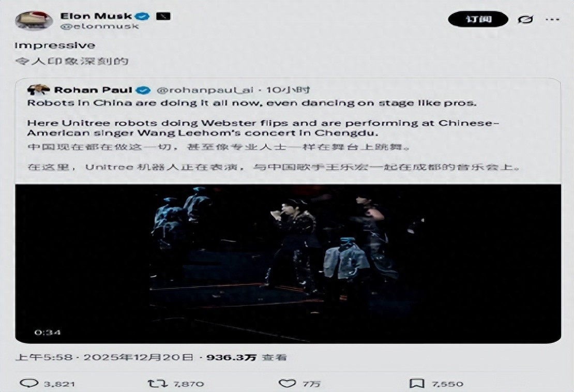The width and height of the screenshot is (574, 392).
Task: Open Elon Musk's profile avatar
Action: click(x=33, y=21)
